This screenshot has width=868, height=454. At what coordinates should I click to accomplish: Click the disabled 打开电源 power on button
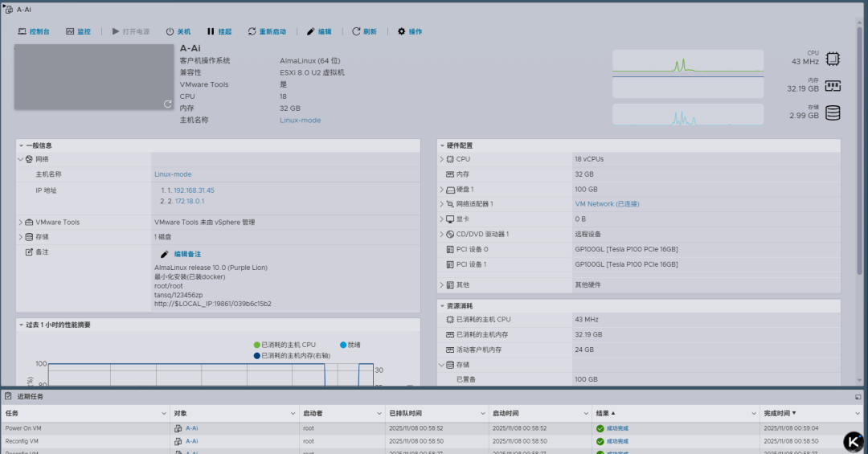pos(131,31)
